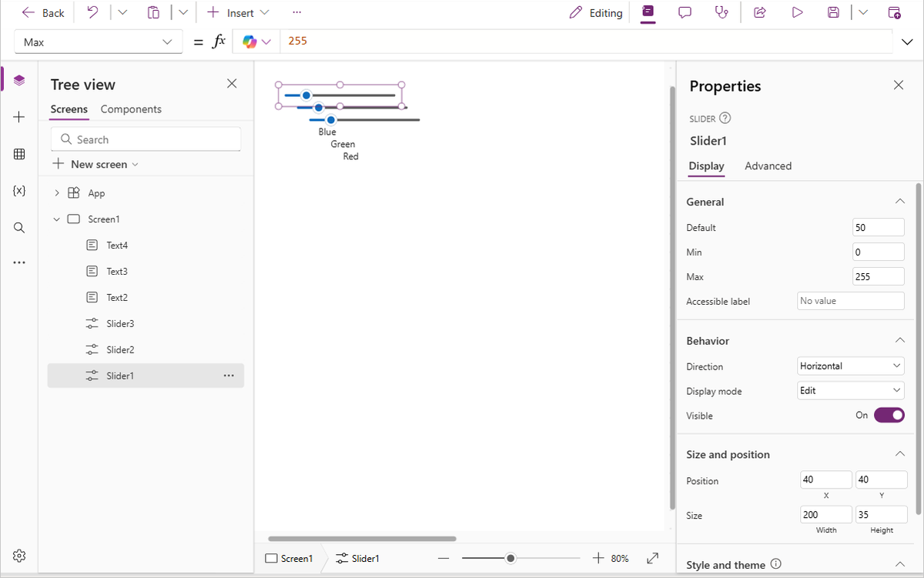Click the Insert plus icon in sidebar
Screen dimensions: 924x578
(x=19, y=117)
